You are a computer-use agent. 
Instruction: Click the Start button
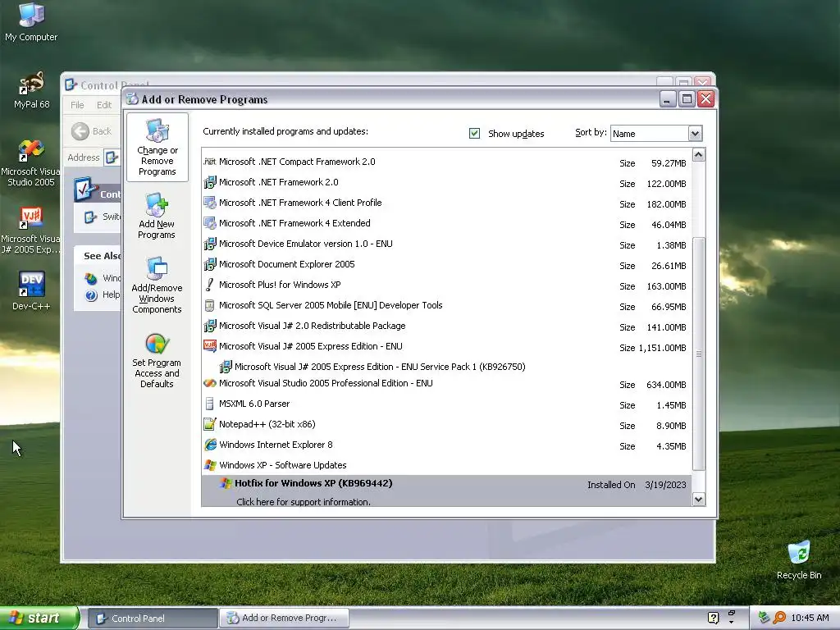(39, 619)
